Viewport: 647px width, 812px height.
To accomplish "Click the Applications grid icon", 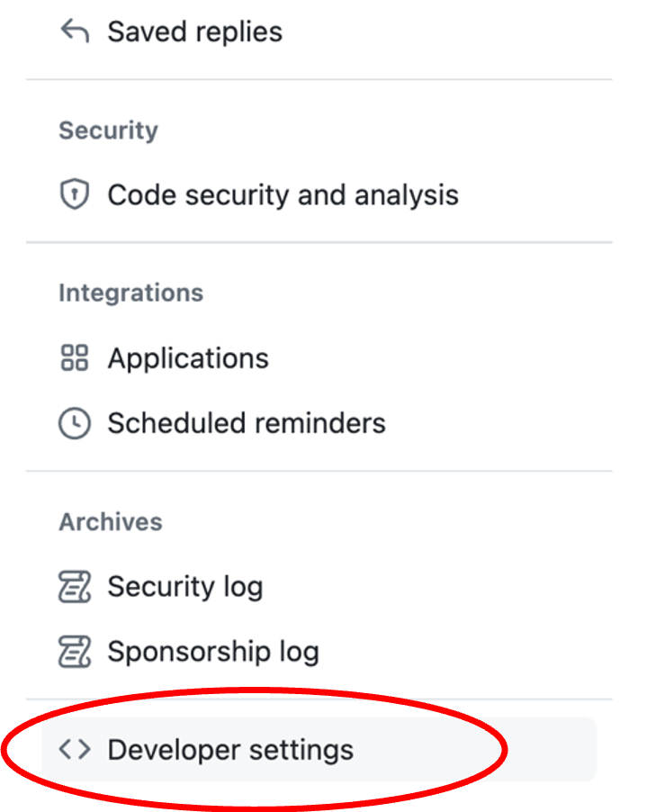I will pyautogui.click(x=76, y=357).
